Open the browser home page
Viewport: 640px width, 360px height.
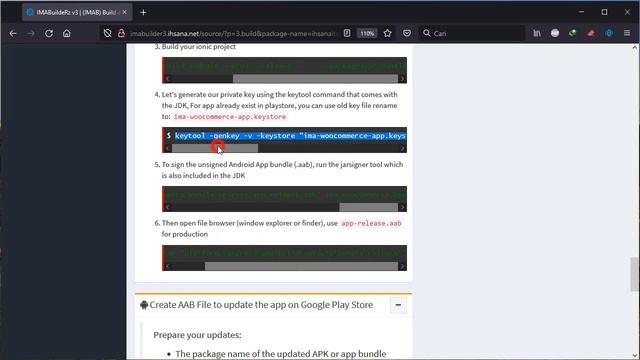click(x=67, y=33)
